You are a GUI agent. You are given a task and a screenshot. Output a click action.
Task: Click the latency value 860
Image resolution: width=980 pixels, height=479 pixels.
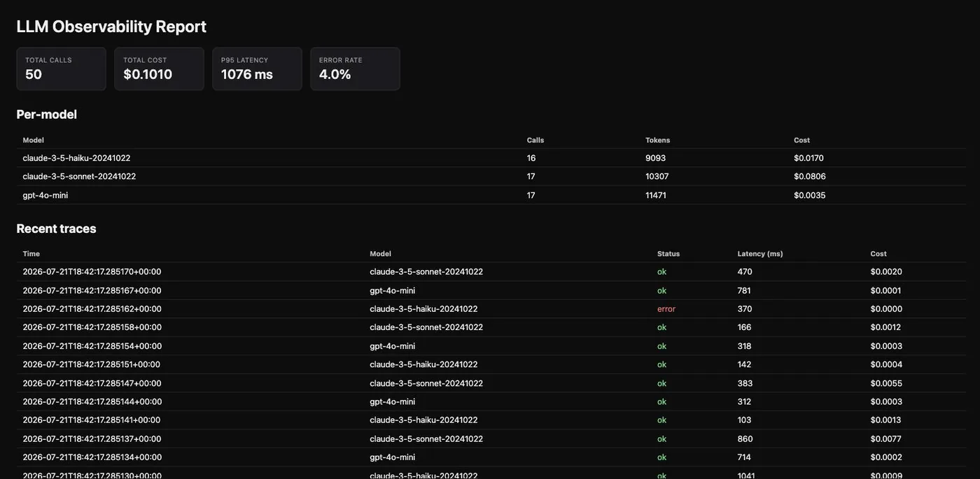[x=745, y=438]
